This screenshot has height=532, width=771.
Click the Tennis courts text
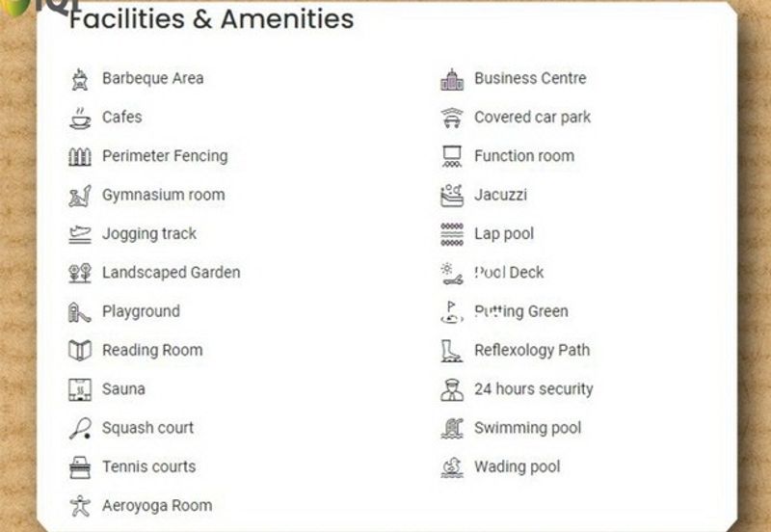click(148, 466)
